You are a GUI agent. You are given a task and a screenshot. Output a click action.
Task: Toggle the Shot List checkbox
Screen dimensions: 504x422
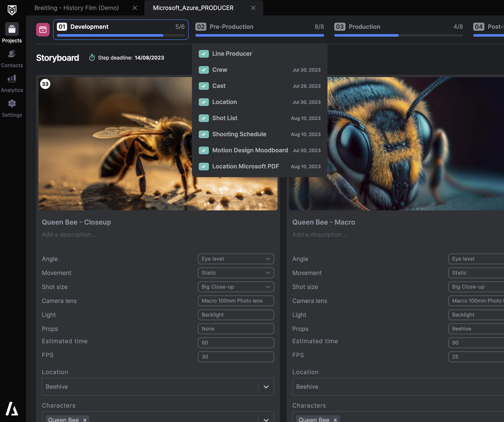point(204,118)
